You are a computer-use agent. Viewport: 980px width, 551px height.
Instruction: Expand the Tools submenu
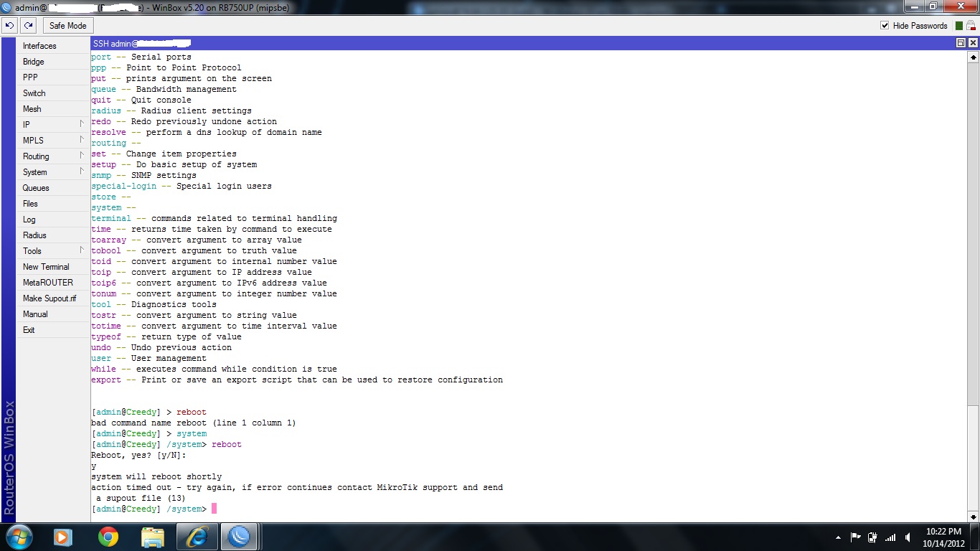click(x=52, y=251)
